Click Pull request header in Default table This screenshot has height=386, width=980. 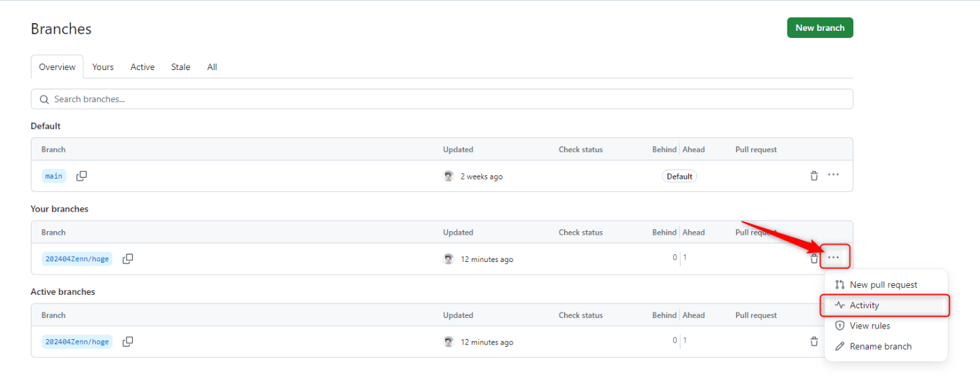click(x=756, y=149)
